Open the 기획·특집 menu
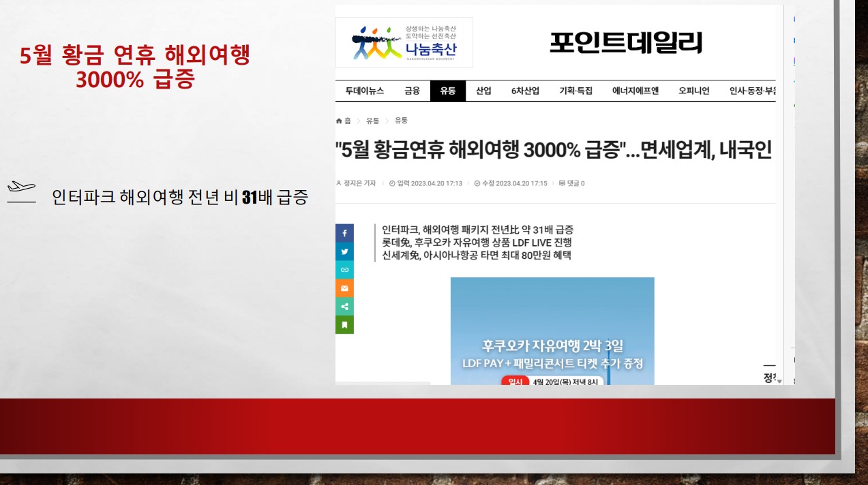868x485 pixels. point(576,91)
